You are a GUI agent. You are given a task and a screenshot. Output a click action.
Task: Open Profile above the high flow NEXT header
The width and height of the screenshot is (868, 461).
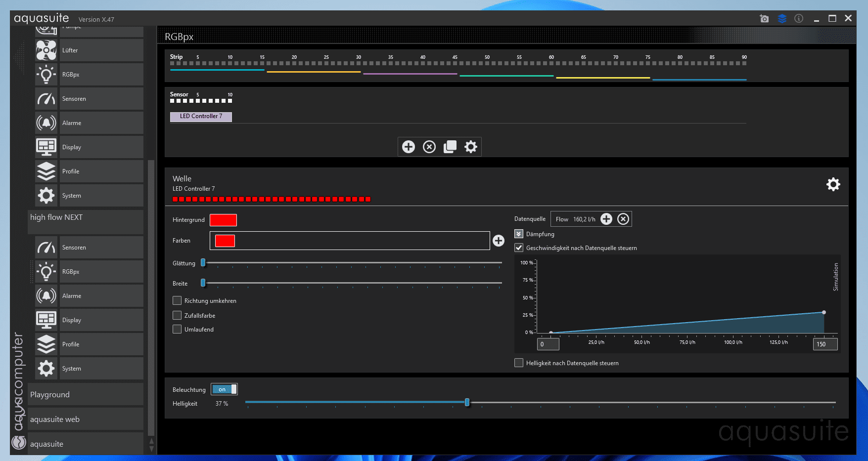89,171
